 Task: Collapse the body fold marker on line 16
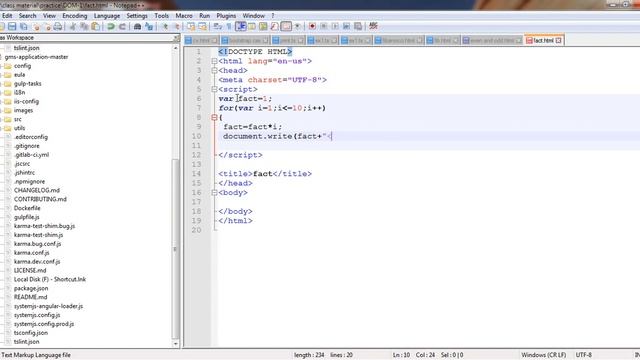(x=214, y=193)
